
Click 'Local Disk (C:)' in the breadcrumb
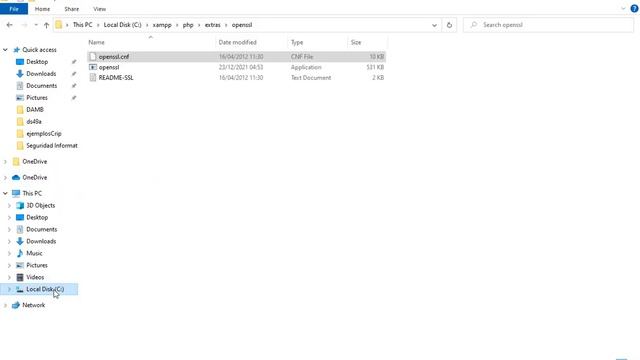point(122,25)
